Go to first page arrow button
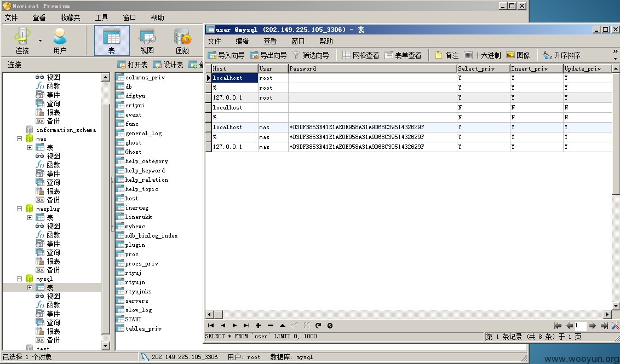Viewport: 620px width, 364px height. [558, 326]
